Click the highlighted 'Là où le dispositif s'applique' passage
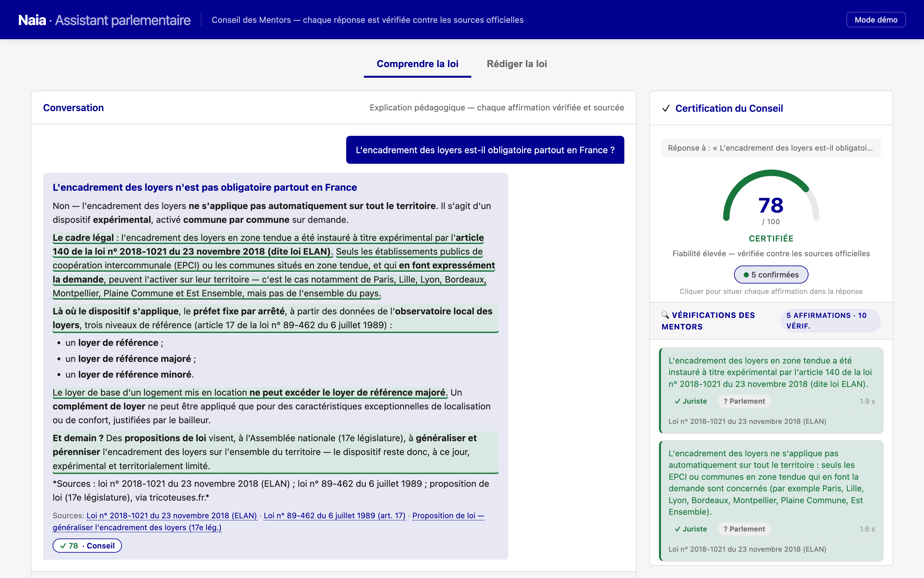This screenshot has width=924, height=578. coord(275,318)
